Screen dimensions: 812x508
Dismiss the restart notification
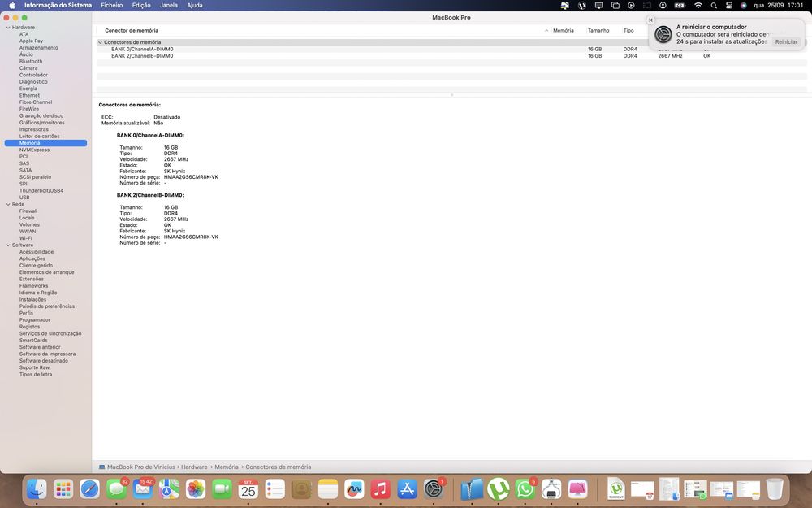pyautogui.click(x=651, y=20)
